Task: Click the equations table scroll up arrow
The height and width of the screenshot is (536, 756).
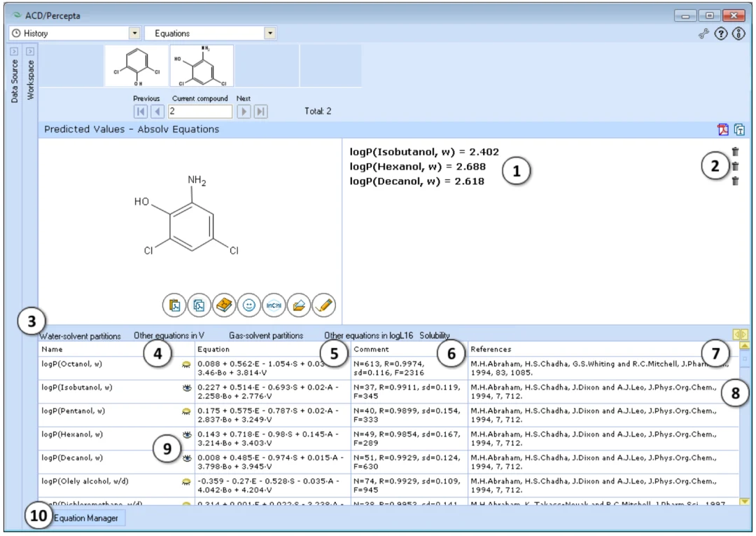Action: (x=745, y=346)
